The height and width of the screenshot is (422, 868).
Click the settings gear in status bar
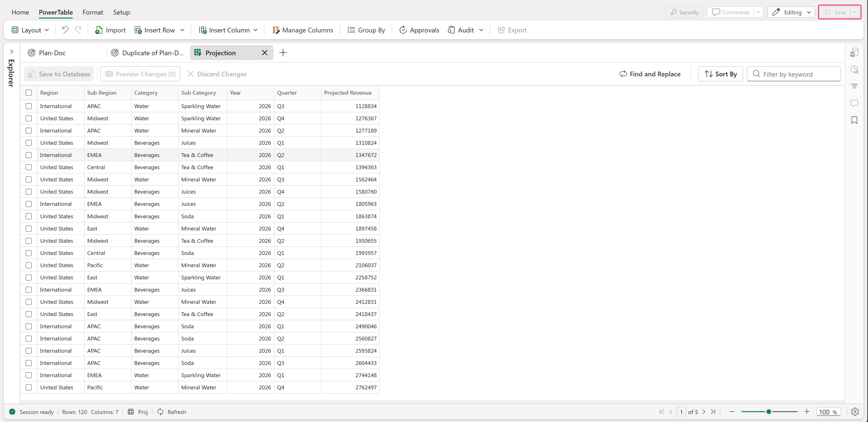coord(855,412)
